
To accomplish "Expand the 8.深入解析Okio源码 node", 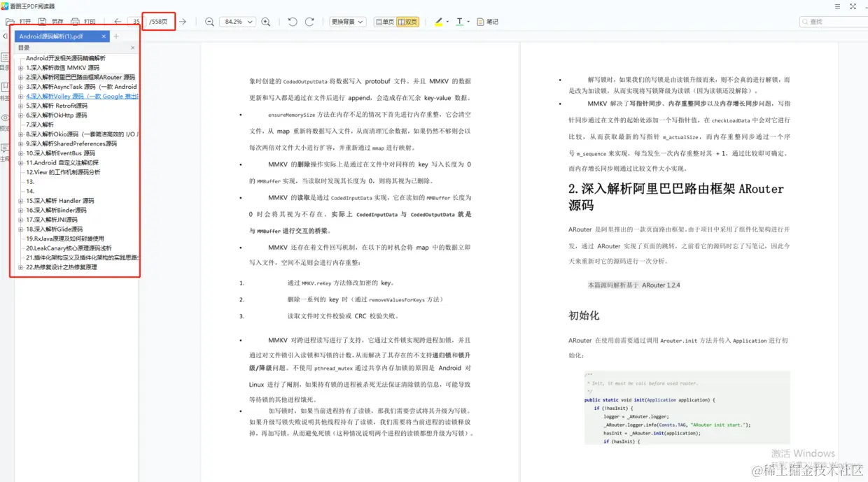I will click(21, 134).
